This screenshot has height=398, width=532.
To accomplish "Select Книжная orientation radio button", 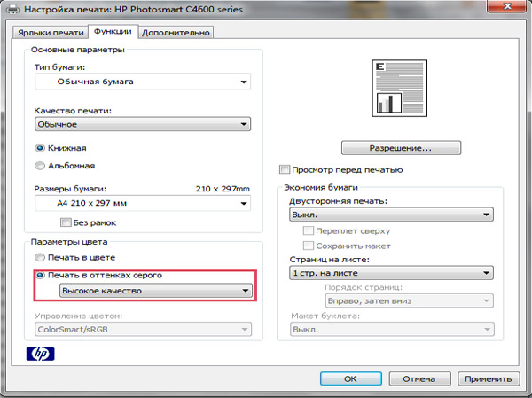I will (x=40, y=148).
